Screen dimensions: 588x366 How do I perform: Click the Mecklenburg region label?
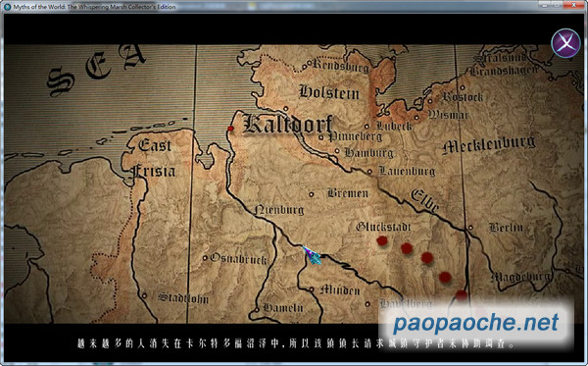(x=489, y=145)
